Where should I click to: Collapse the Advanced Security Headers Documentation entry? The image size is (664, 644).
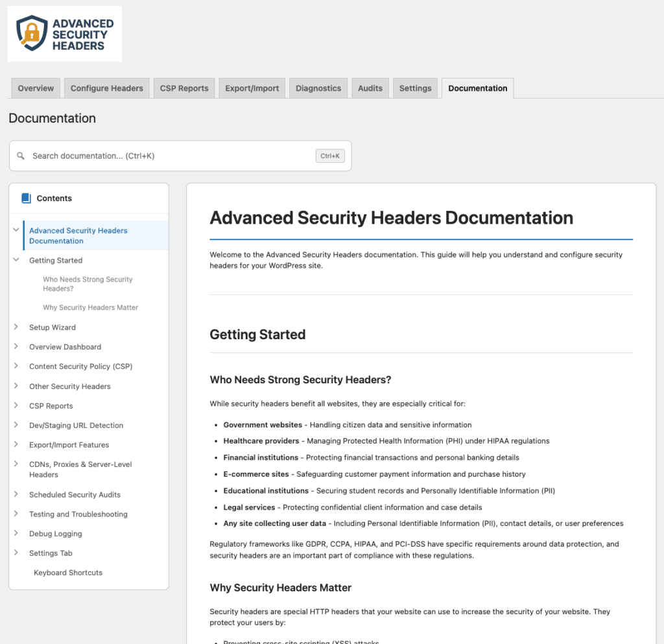point(16,230)
